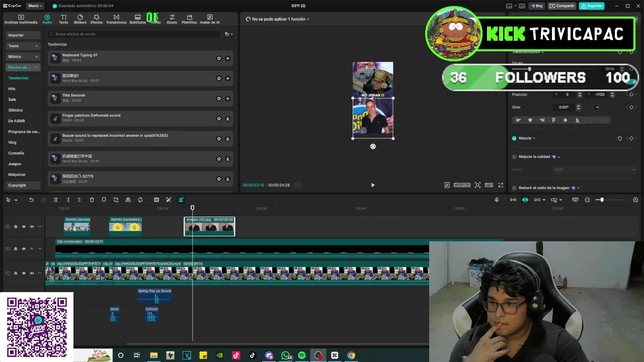Viewport: 644px width, 362px height.
Task: Enable Mejorar la calidad checkbox
Action: (x=514, y=157)
